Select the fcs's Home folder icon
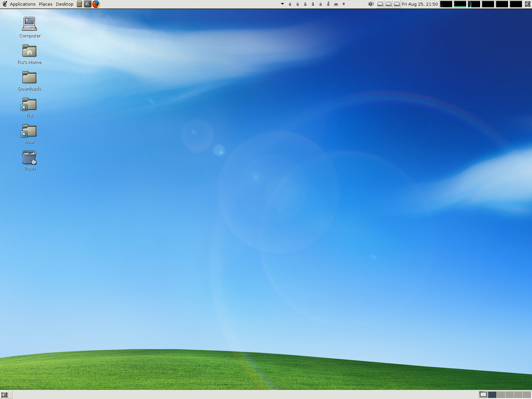 (x=29, y=51)
